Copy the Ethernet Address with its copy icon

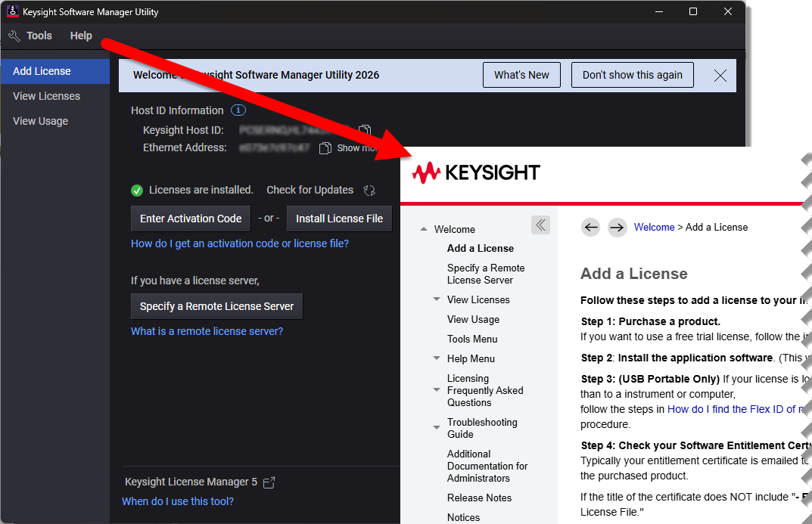coord(325,148)
